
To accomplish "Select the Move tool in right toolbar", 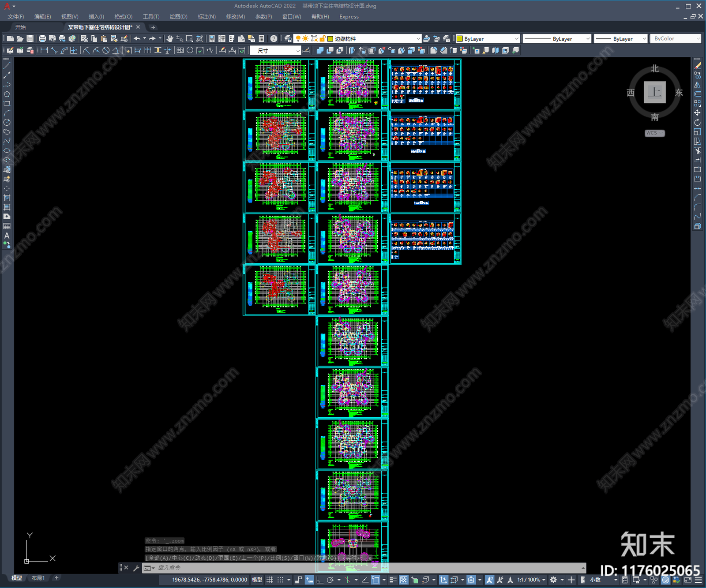I will [697, 113].
